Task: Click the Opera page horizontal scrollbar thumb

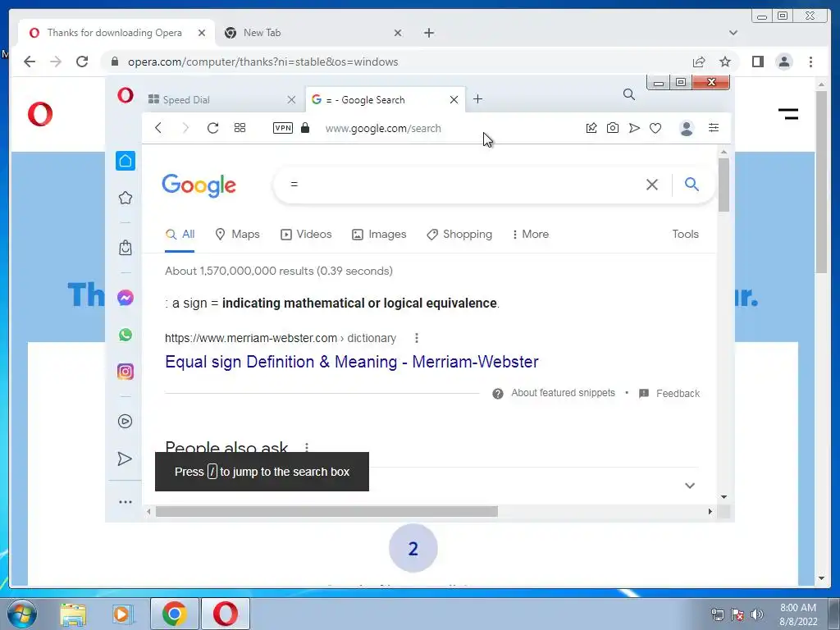Action: pos(326,512)
